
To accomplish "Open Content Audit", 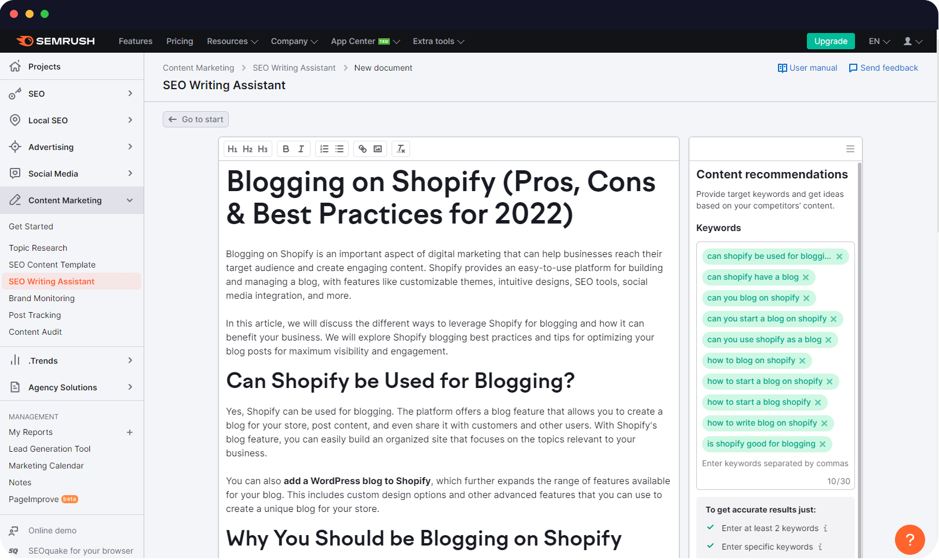I will pos(35,332).
